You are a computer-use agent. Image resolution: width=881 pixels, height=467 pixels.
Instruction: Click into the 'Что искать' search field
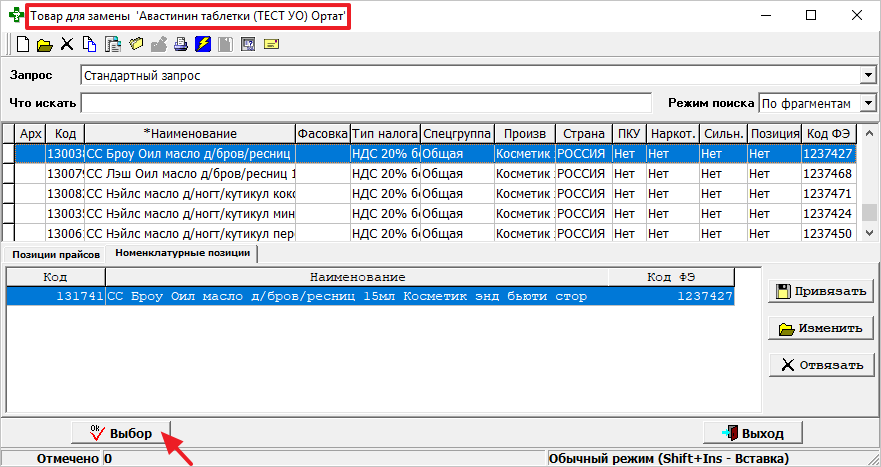click(x=366, y=103)
